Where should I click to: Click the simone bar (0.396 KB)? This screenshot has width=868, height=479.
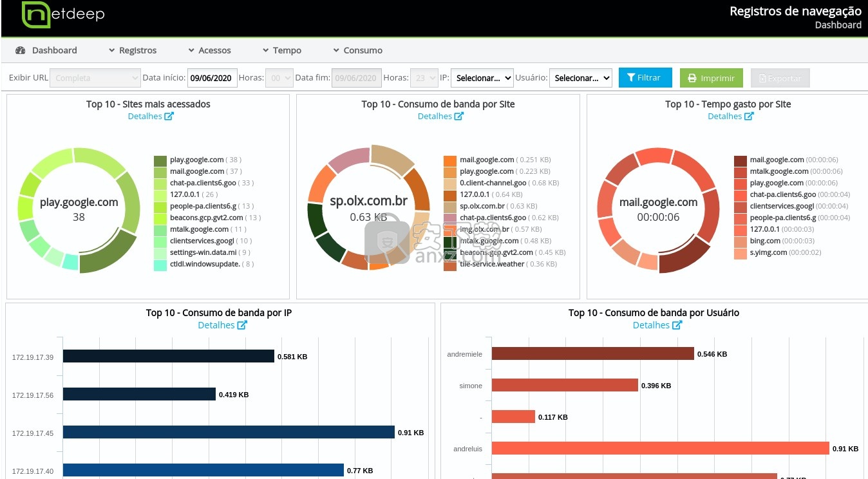[x=565, y=385]
